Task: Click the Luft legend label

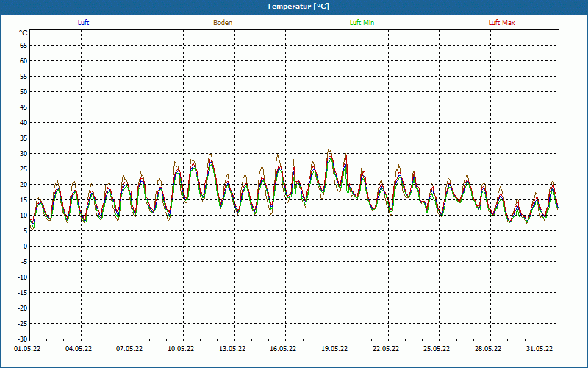Action: pyautogui.click(x=83, y=23)
